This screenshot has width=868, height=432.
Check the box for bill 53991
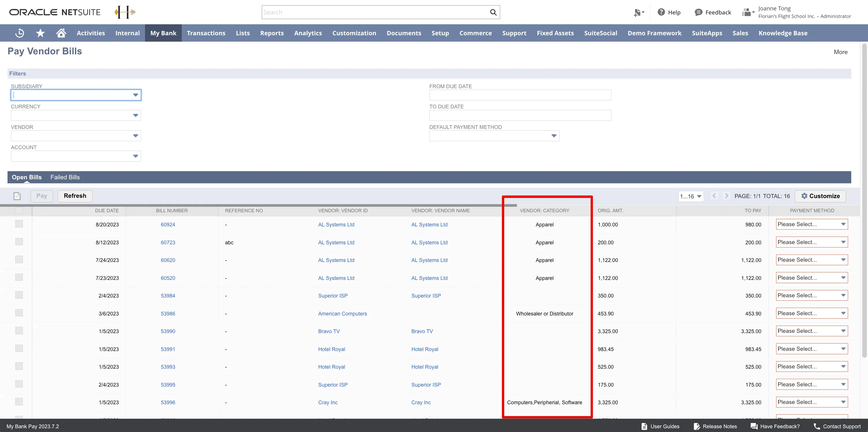(x=19, y=348)
